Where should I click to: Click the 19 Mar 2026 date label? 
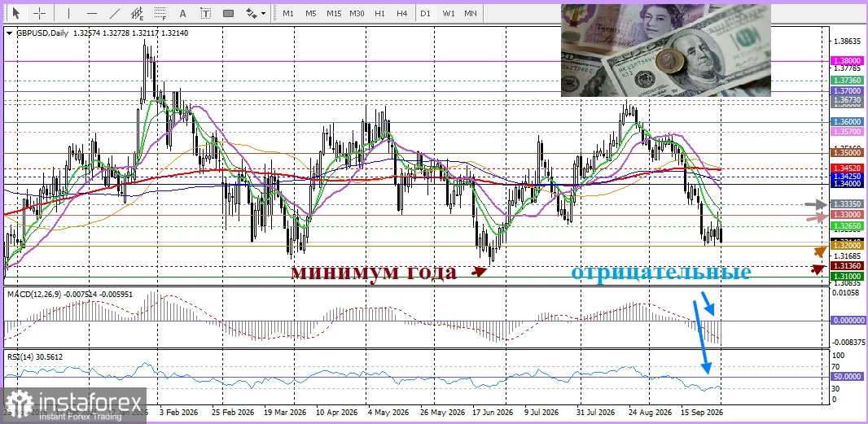click(x=285, y=413)
